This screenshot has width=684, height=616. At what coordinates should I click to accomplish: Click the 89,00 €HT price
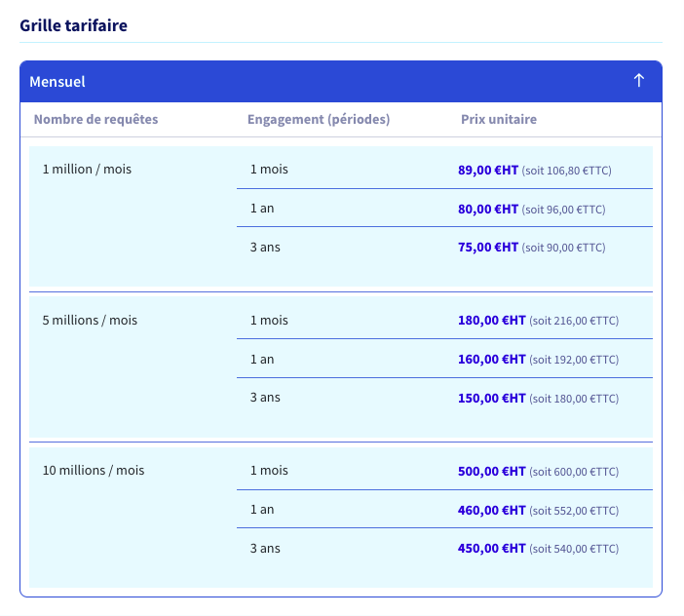(x=488, y=171)
